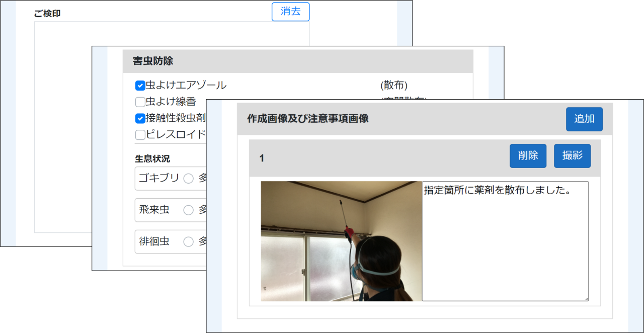Click the 消去 button above signature box
Screen dimensions: 644x333
click(x=290, y=12)
